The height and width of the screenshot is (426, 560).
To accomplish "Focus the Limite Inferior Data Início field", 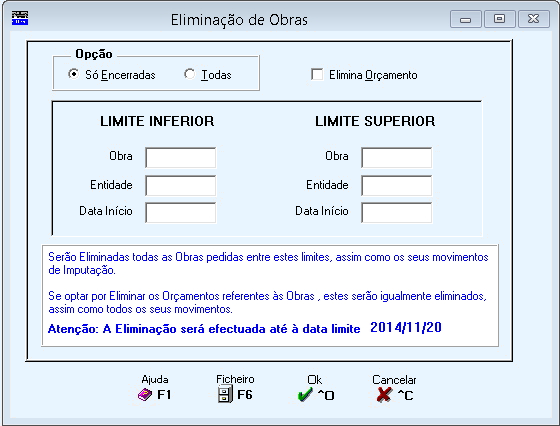I will (181, 212).
